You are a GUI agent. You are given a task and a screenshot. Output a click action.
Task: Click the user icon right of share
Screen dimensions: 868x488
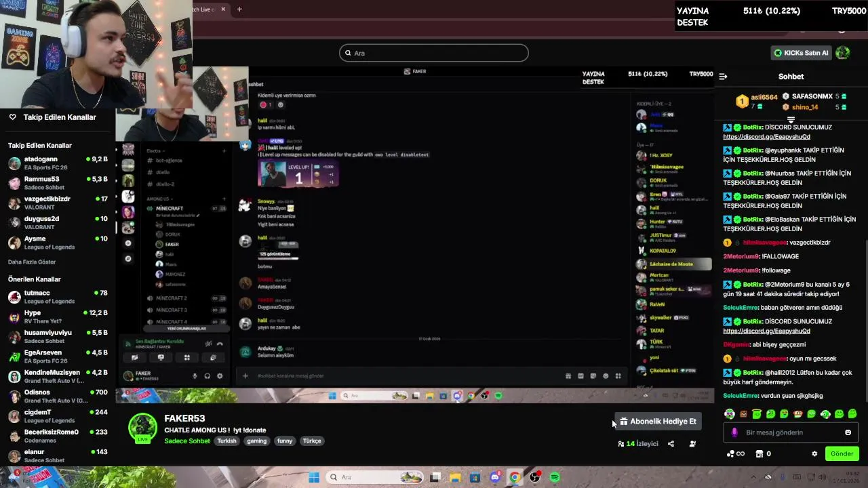click(x=692, y=444)
